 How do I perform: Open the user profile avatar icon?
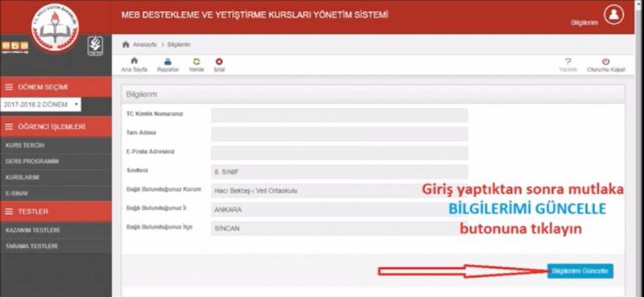613,14
